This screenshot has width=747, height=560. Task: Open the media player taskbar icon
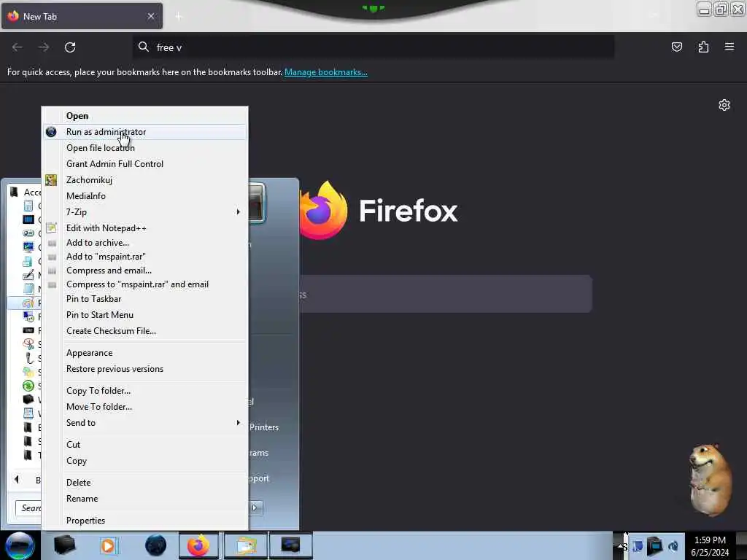(x=109, y=545)
